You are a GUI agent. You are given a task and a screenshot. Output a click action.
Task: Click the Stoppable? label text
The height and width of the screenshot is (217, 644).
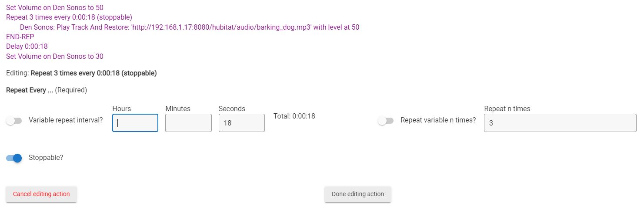(46, 158)
